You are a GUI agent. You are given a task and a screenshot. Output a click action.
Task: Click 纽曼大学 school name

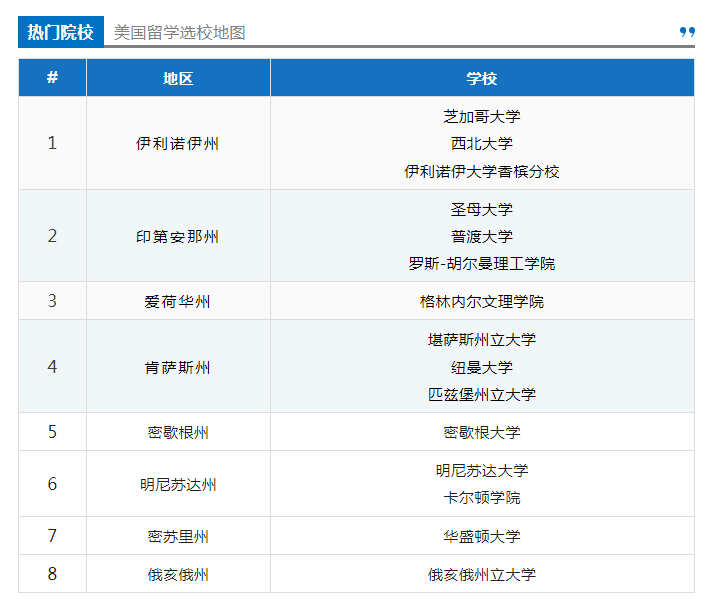(482, 367)
